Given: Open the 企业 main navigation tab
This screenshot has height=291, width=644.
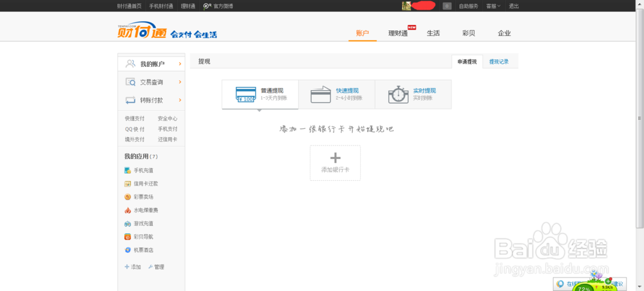Looking at the screenshot, I should click(504, 33).
